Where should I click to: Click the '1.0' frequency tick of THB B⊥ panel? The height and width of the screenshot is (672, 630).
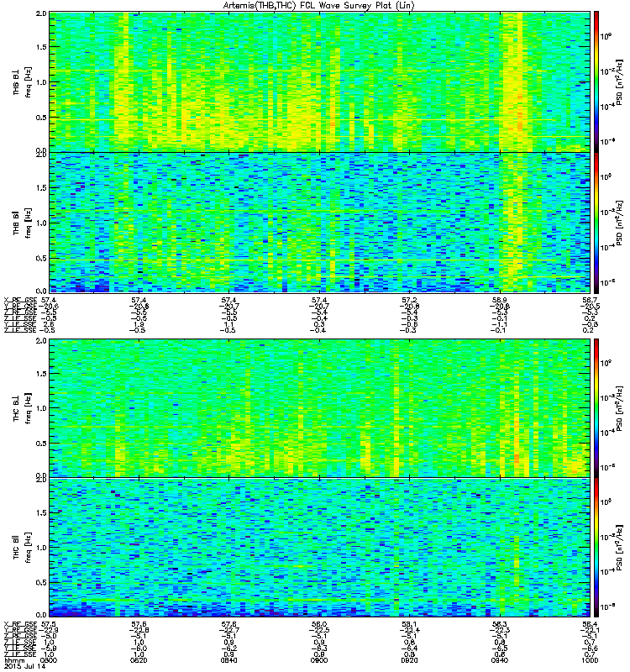tap(41, 82)
